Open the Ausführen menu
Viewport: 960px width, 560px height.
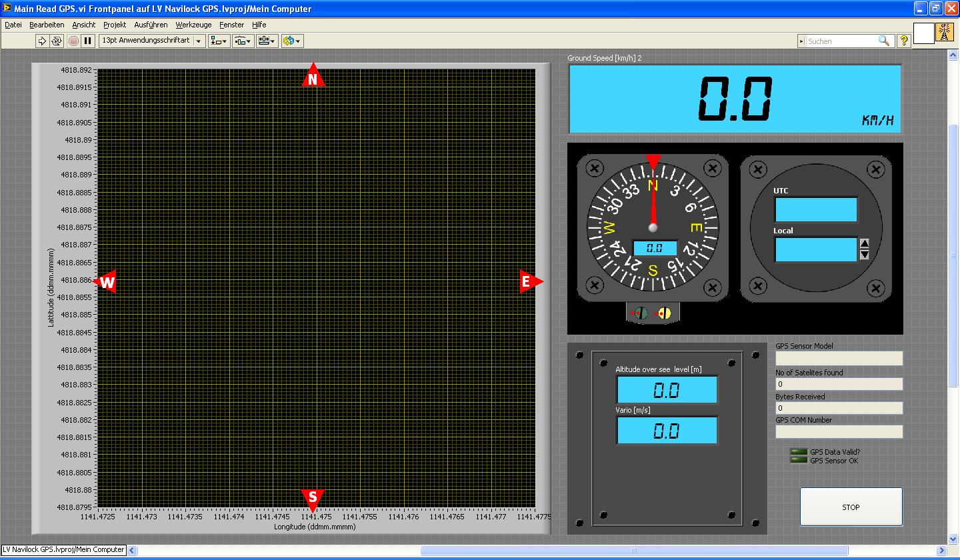pos(151,25)
